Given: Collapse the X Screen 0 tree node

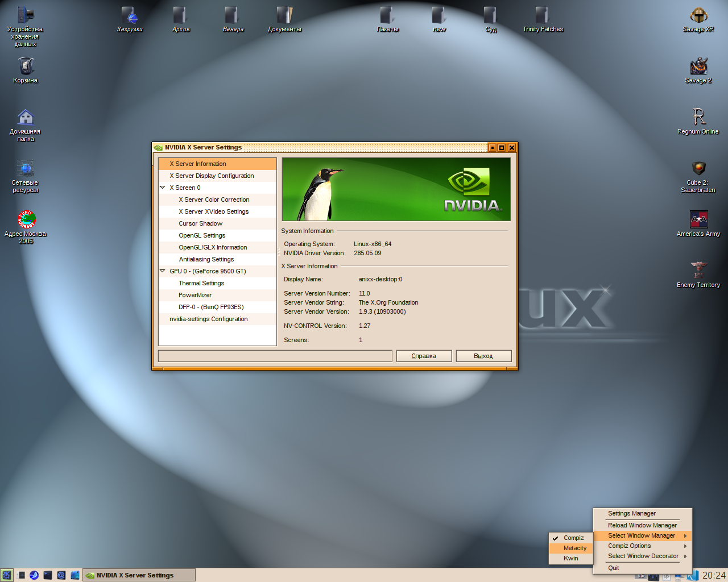Looking at the screenshot, I should click(x=163, y=188).
